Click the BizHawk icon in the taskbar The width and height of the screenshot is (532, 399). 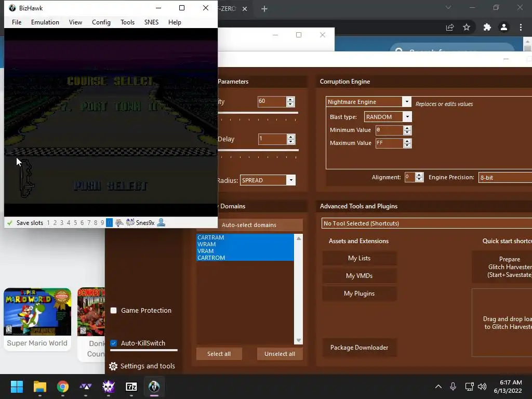(154, 387)
